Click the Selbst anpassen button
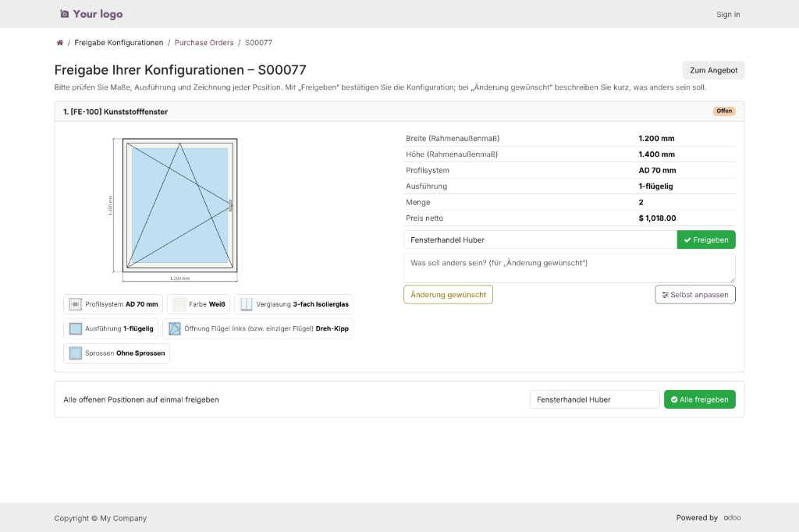The width and height of the screenshot is (799, 532). (x=695, y=295)
